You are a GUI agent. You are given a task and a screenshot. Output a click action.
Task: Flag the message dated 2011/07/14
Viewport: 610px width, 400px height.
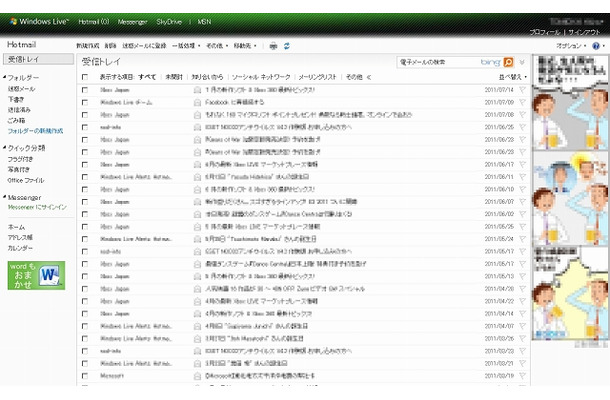[x=522, y=90]
